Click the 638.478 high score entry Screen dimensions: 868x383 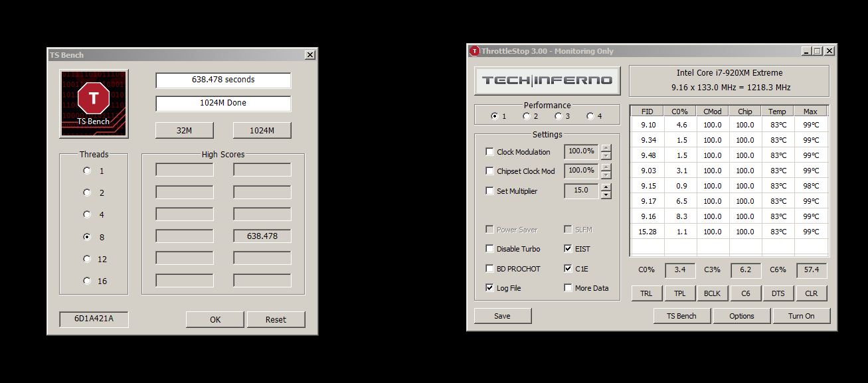262,236
